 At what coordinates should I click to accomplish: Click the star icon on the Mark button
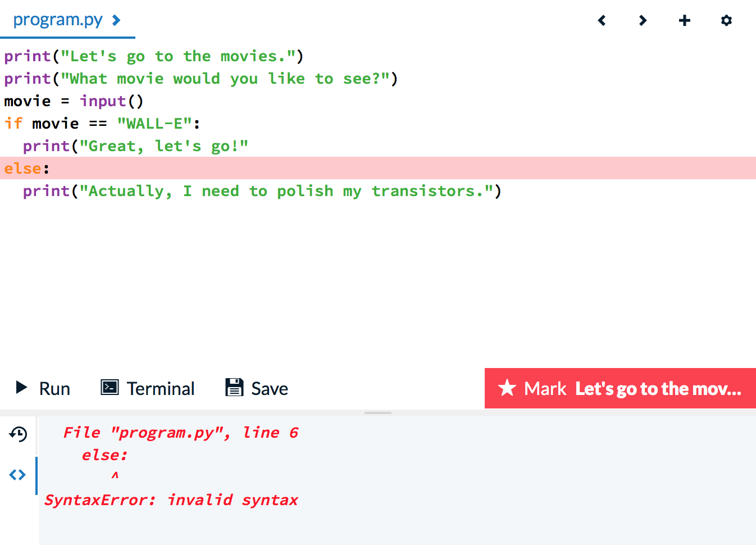point(506,388)
